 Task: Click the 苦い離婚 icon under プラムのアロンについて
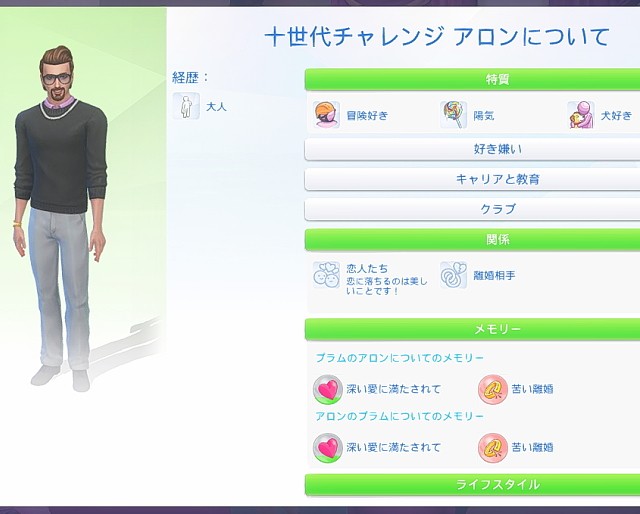click(x=493, y=389)
